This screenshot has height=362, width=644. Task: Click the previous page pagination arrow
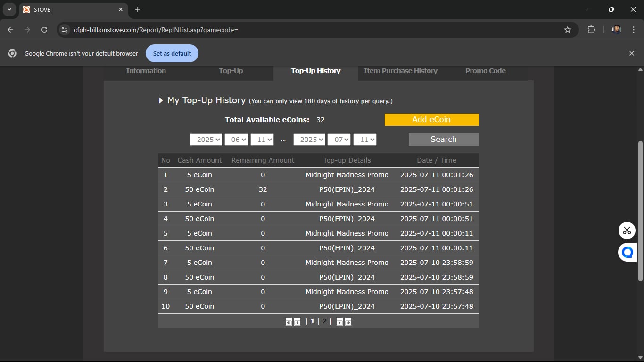coord(297,322)
